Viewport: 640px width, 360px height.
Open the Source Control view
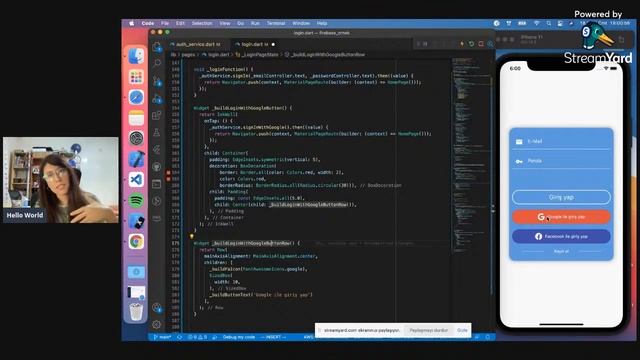point(157,80)
